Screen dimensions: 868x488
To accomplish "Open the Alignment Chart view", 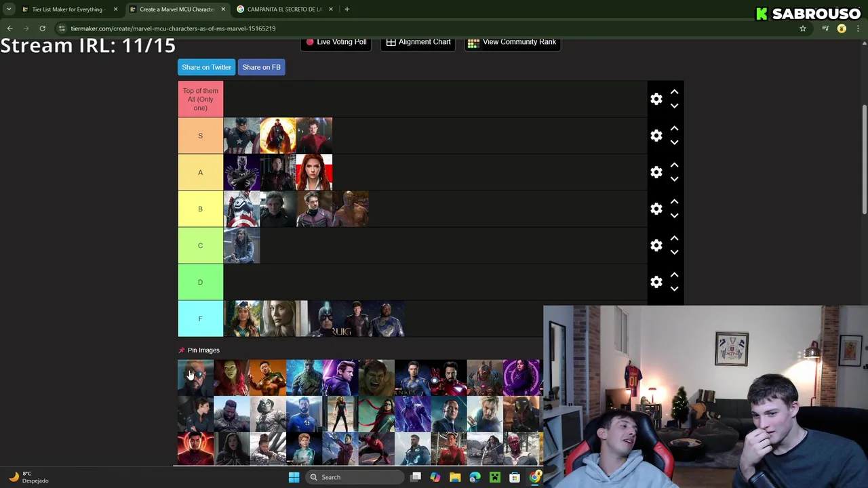I will pyautogui.click(x=418, y=42).
